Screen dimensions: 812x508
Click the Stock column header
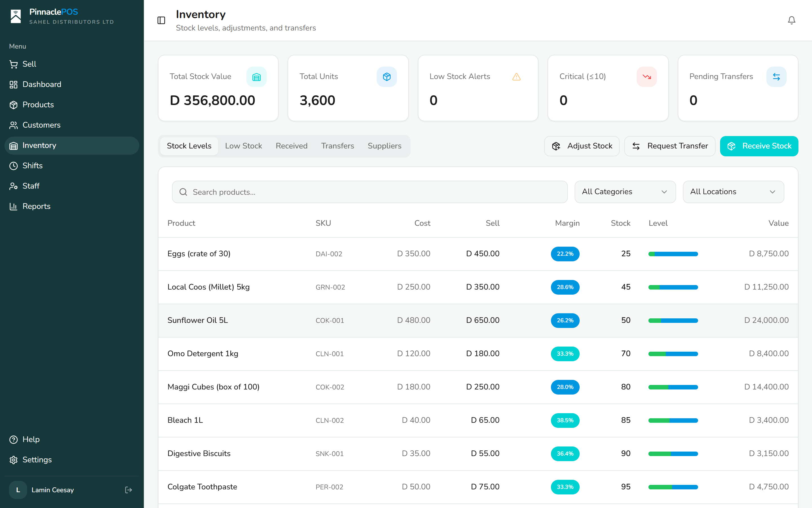620,223
